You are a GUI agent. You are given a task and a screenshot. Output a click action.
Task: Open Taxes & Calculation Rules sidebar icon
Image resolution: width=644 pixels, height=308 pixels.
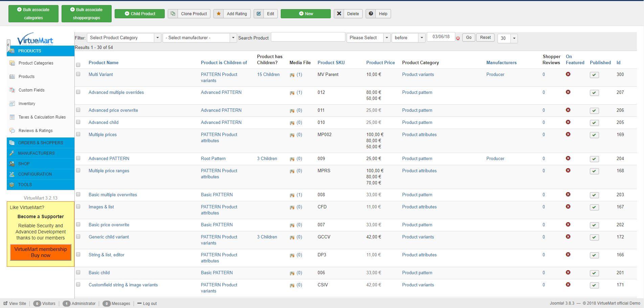coord(12,117)
